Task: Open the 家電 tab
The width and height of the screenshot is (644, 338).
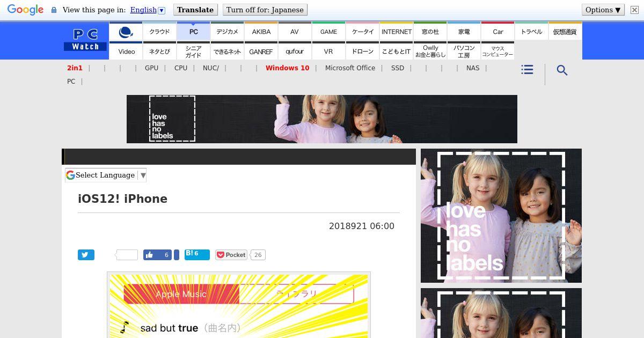Action: pos(464,32)
